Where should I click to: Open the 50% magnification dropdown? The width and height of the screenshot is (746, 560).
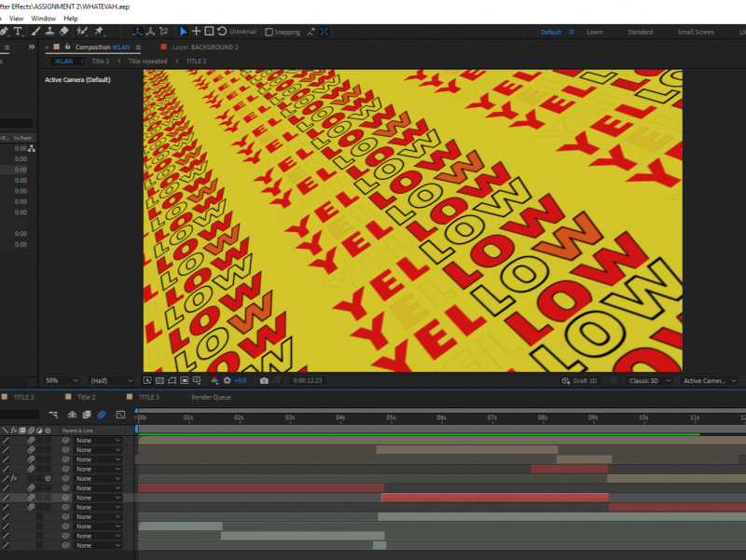(62, 381)
